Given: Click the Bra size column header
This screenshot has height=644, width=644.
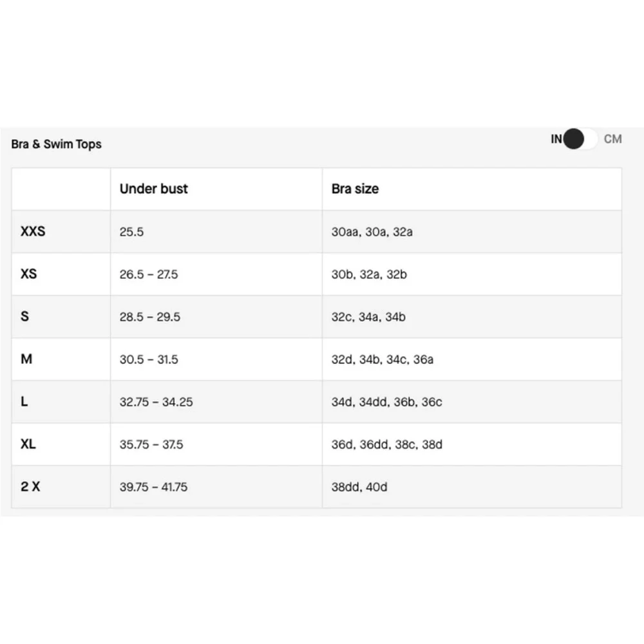Looking at the screenshot, I should 355,189.
